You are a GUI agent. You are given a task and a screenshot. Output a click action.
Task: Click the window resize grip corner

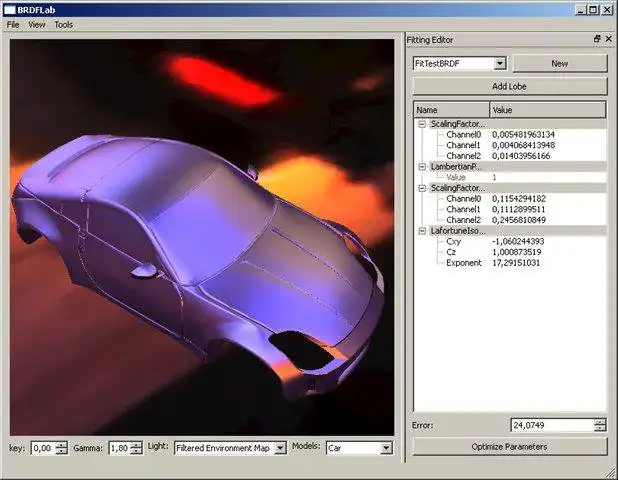pyautogui.click(x=611, y=473)
